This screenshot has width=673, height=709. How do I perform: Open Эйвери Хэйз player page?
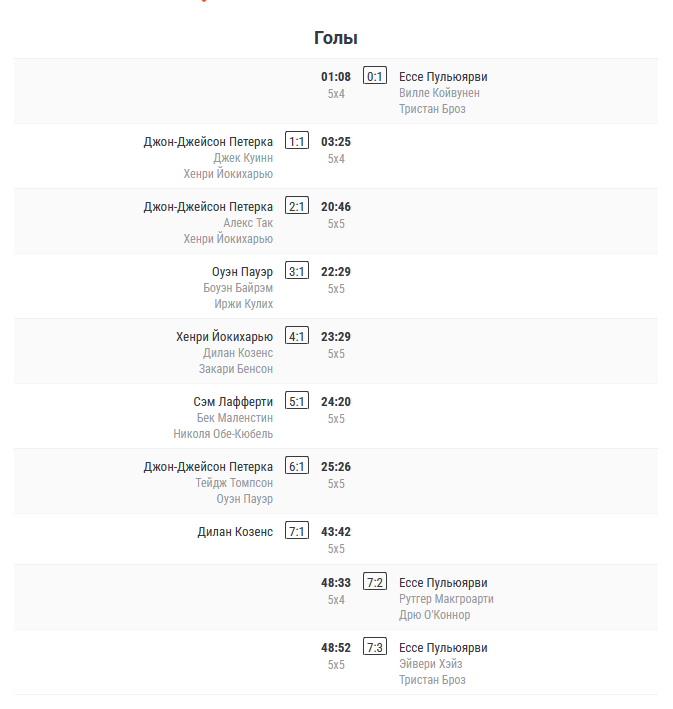(430, 664)
